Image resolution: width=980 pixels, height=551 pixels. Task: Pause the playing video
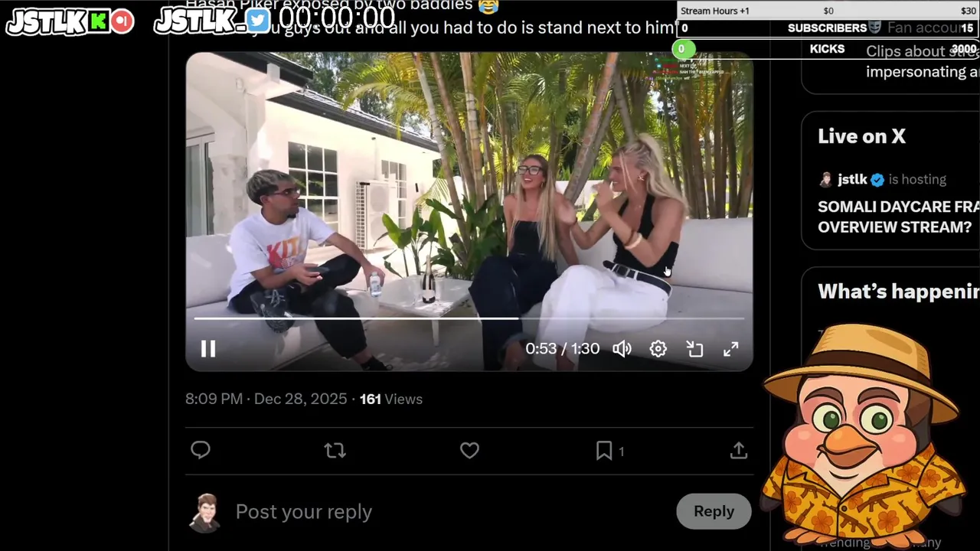point(207,349)
